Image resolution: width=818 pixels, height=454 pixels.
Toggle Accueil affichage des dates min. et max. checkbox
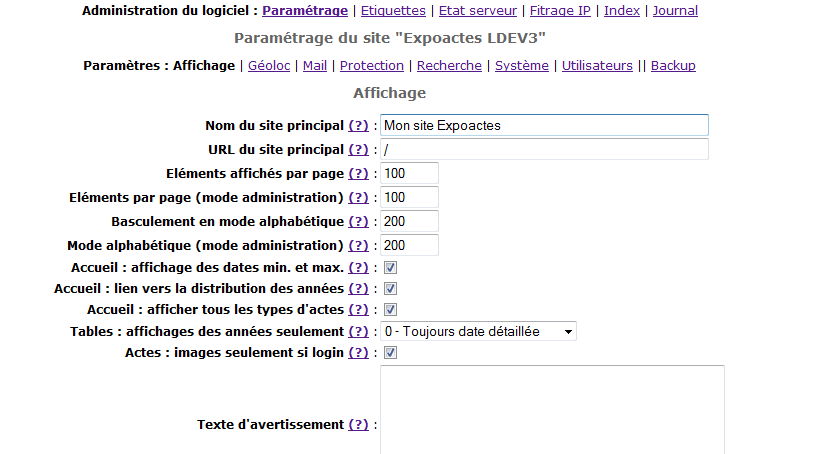click(x=391, y=268)
